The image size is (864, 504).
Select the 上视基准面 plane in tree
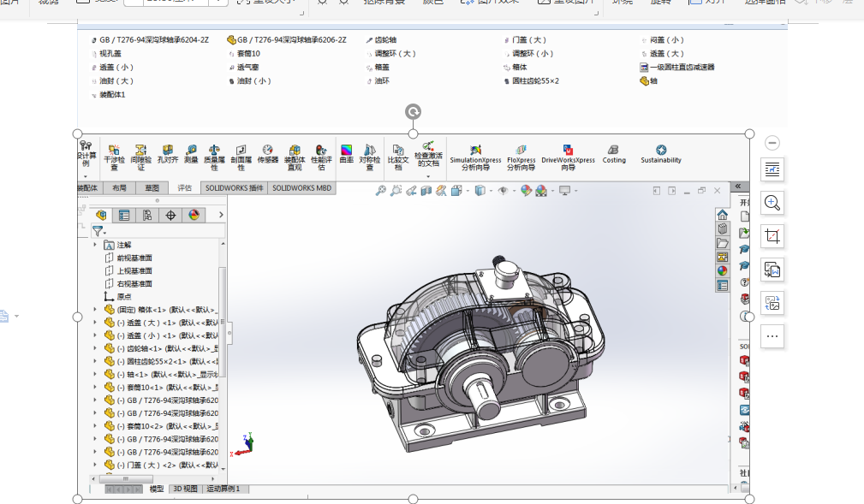[x=134, y=270]
